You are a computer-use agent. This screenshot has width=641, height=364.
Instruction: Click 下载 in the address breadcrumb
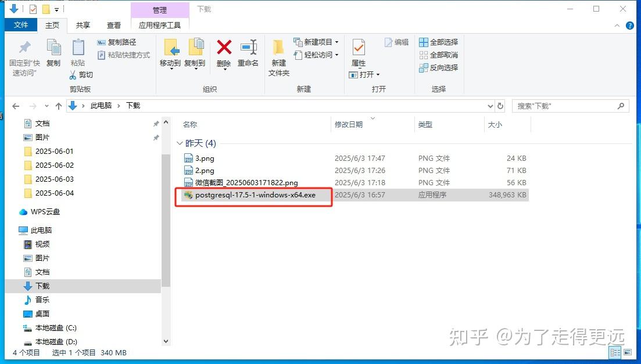coord(133,106)
